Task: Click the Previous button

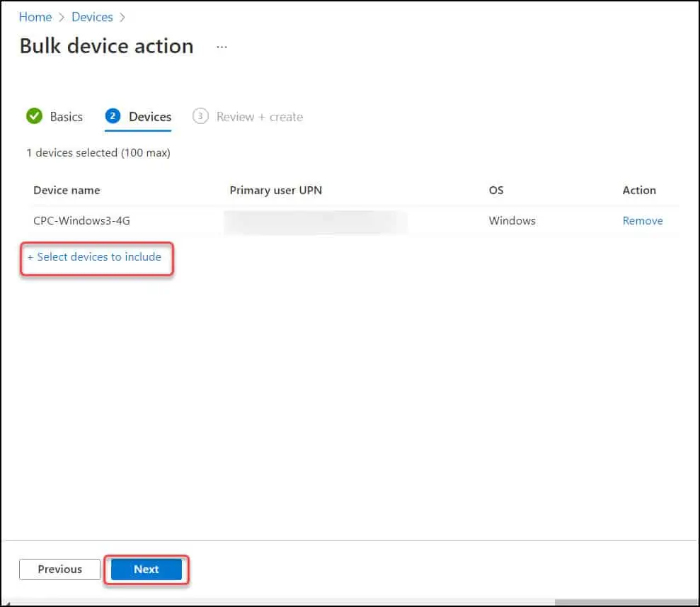Action: (60, 569)
